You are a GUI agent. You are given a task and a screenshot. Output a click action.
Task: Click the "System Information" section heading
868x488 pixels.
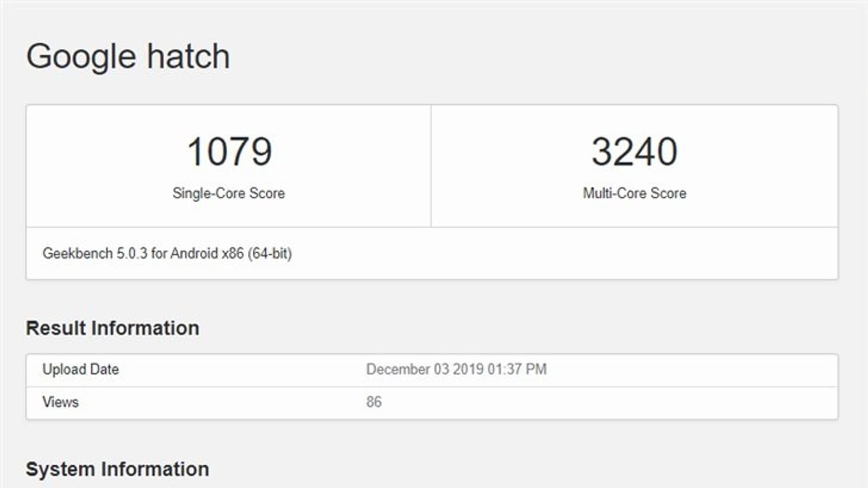pyautogui.click(x=117, y=469)
